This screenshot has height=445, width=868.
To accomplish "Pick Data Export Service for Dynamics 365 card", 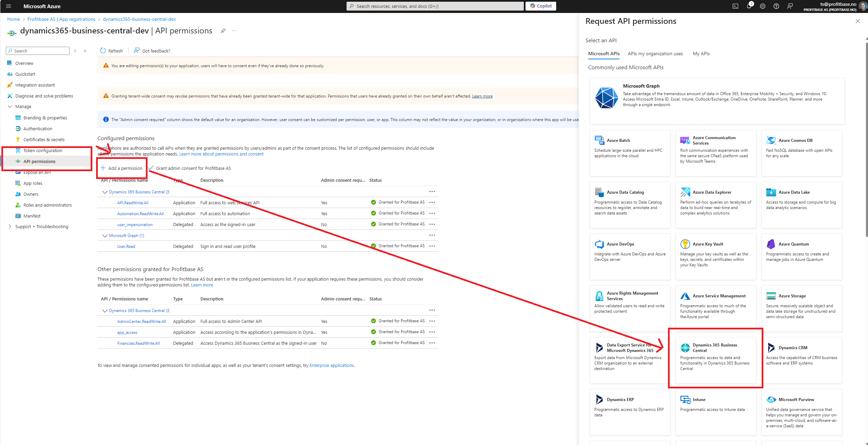I will click(x=630, y=360).
